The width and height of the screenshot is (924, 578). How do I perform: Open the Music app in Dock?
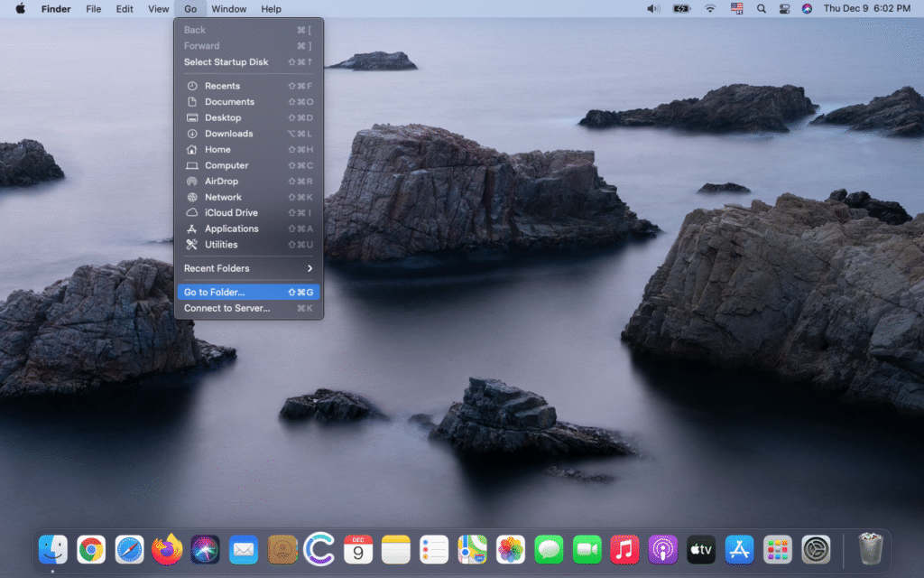tap(624, 549)
